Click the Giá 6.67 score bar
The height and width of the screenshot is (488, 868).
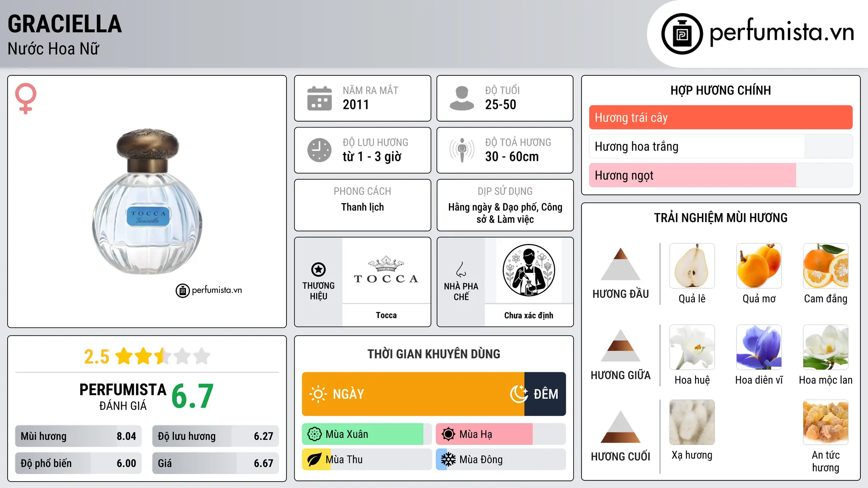[215, 463]
